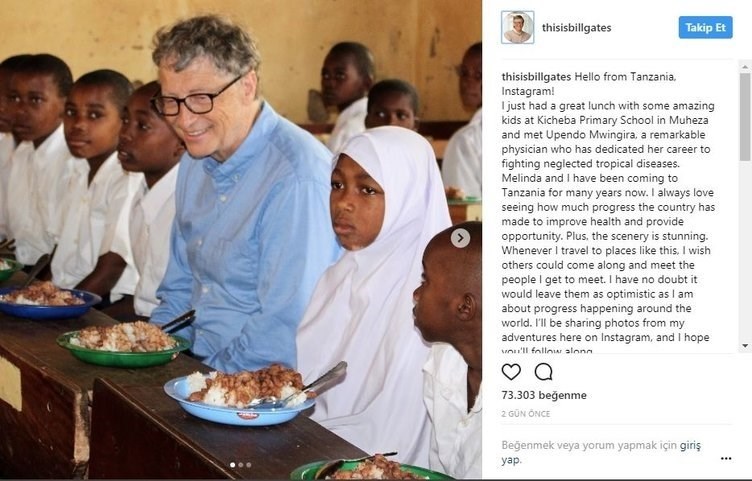View the 73.303 beğenme likes list
This screenshot has width=752, height=481.
point(544,395)
